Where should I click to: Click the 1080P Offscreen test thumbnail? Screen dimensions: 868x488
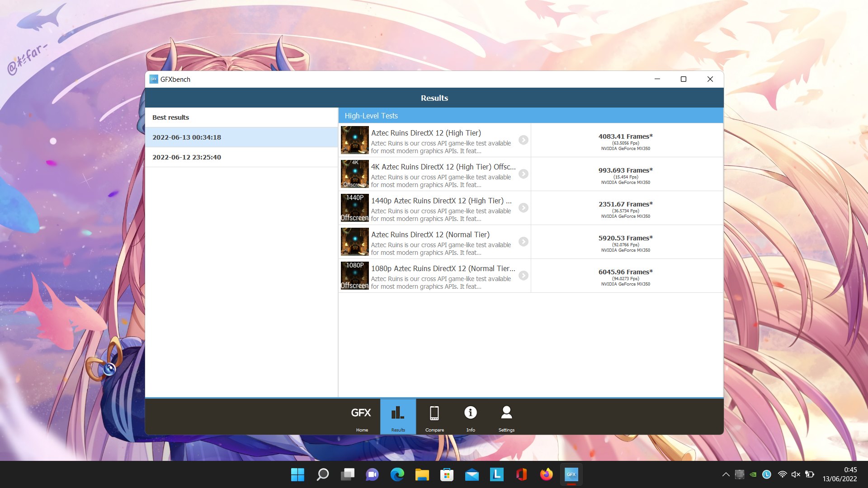(x=355, y=276)
